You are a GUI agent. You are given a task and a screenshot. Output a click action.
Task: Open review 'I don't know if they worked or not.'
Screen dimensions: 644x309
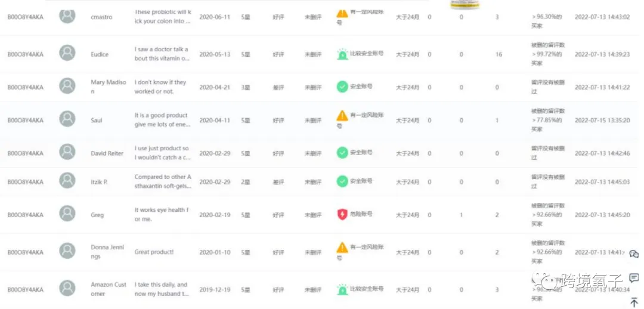(x=160, y=86)
